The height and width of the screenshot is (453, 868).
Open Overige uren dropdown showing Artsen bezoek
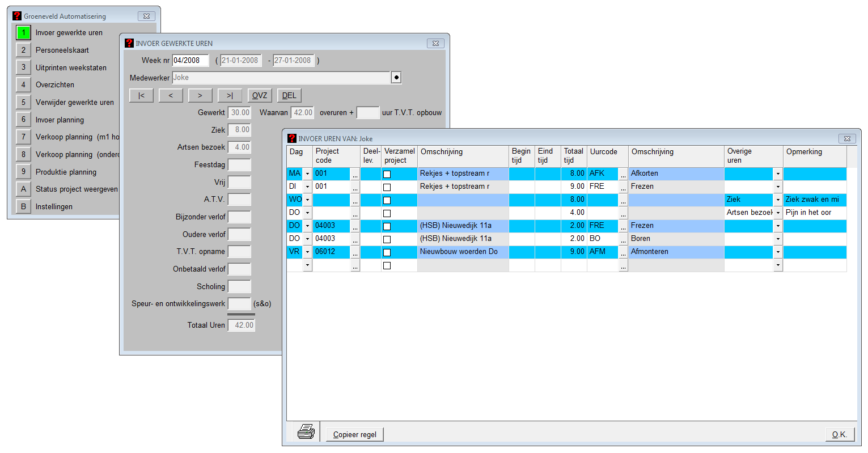coord(778,213)
